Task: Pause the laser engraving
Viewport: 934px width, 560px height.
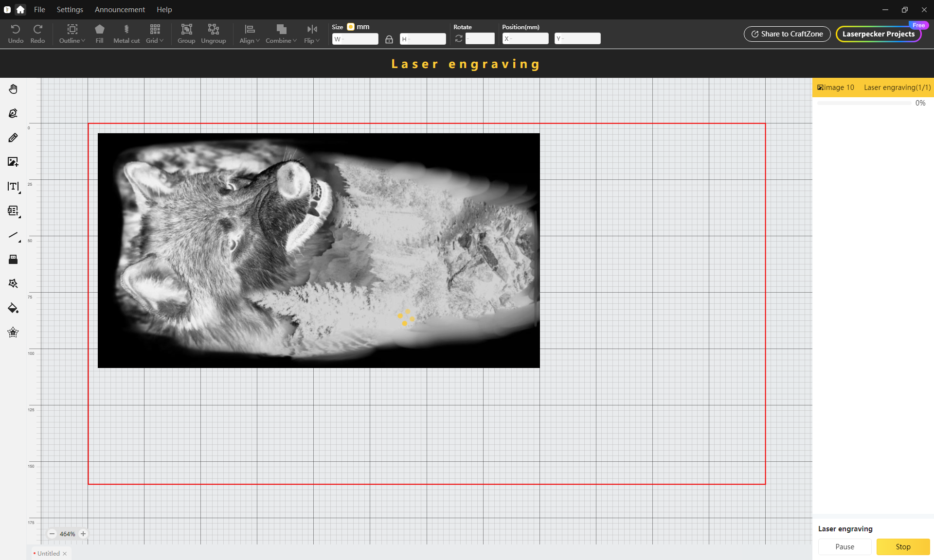Action: coord(844,547)
